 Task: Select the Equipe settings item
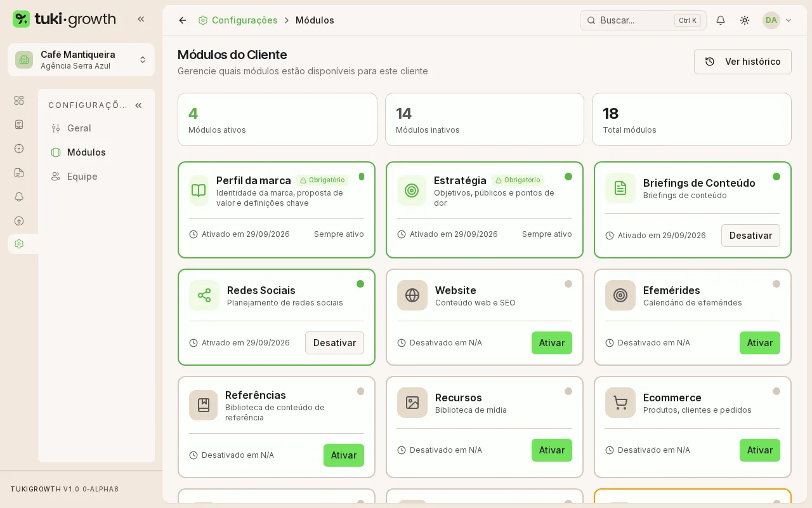[x=96, y=177]
